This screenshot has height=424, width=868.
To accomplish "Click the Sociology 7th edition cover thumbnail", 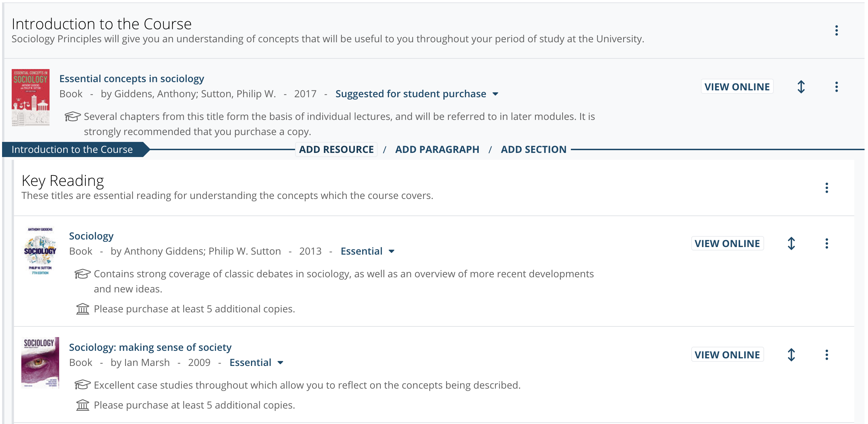I will (x=40, y=251).
